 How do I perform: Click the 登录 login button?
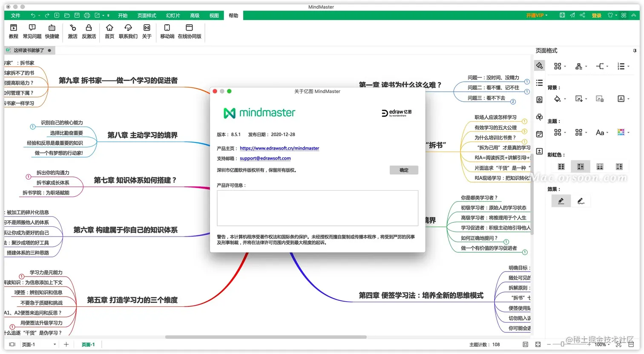point(596,15)
